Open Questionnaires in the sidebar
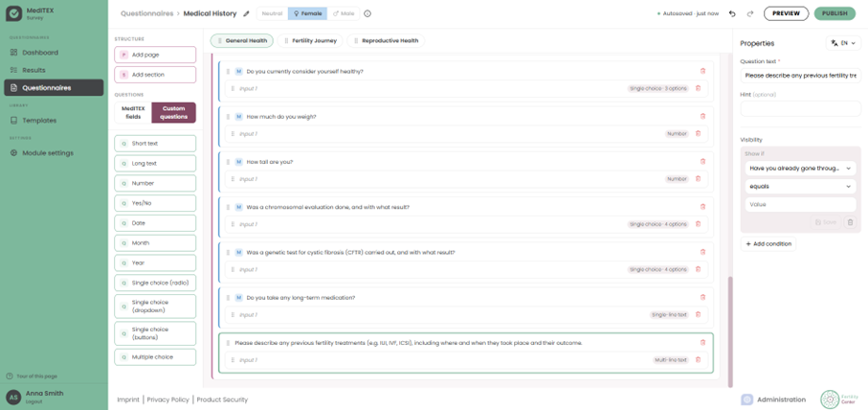 [x=54, y=87]
